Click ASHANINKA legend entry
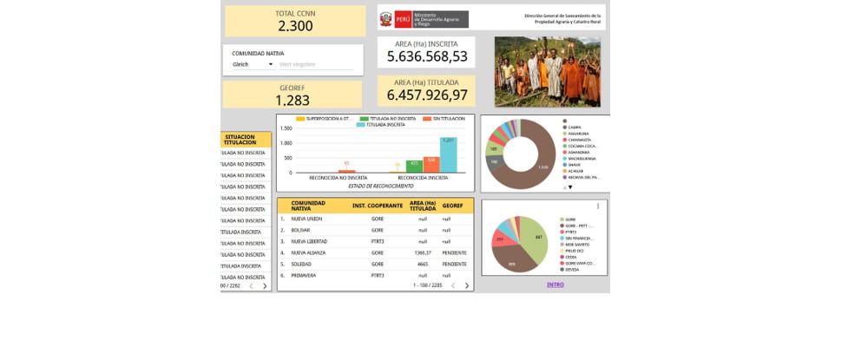The height and width of the screenshot is (347, 868). tap(576, 152)
